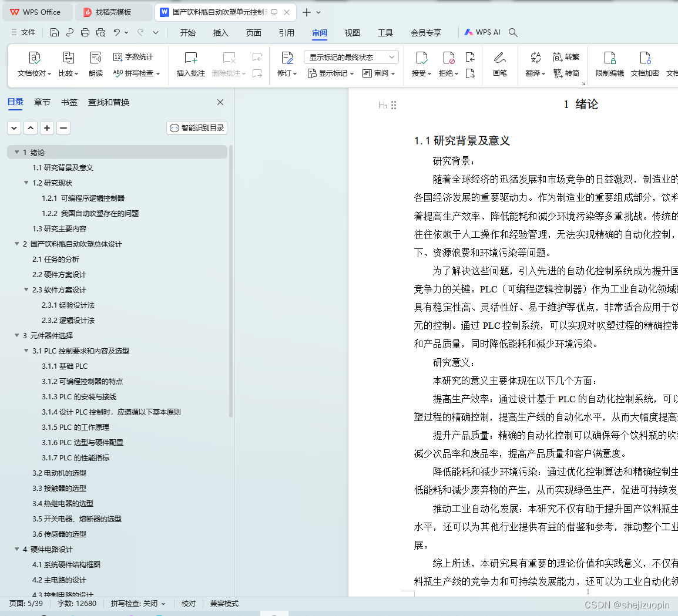Switch to the 开始 ribbon tab
The height and width of the screenshot is (616, 678).
tap(187, 33)
